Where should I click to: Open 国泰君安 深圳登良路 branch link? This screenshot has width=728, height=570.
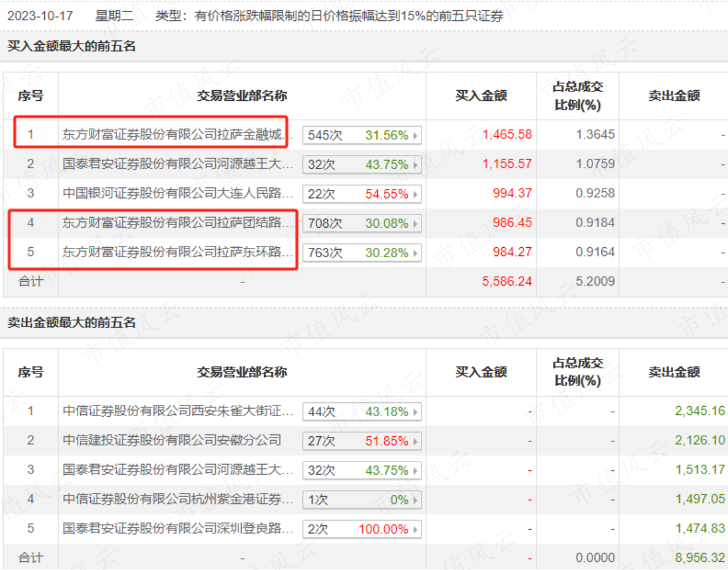(x=177, y=528)
